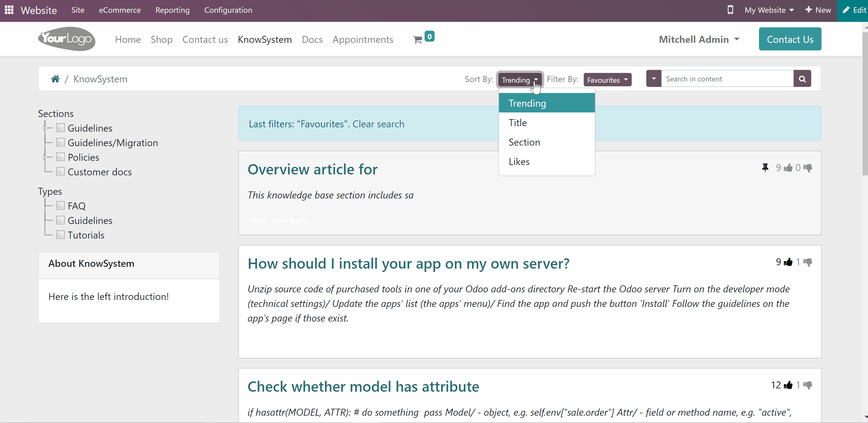
Task: Open Check whether model has attribute article
Action: pos(363,386)
